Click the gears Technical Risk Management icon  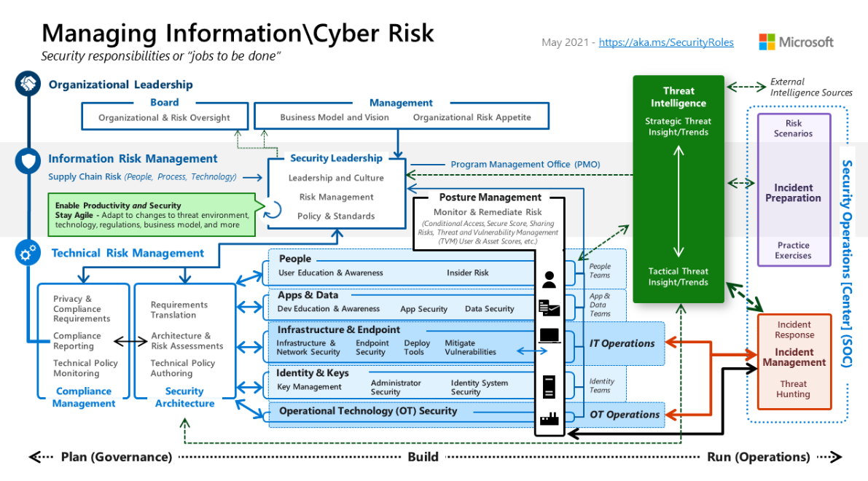pyautogui.click(x=28, y=254)
